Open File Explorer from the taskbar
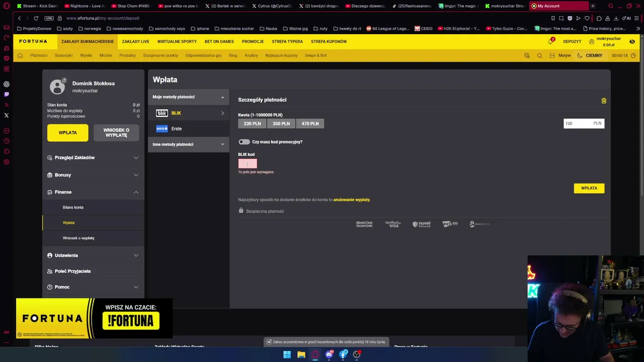This screenshot has width=644, height=362. coord(301,354)
